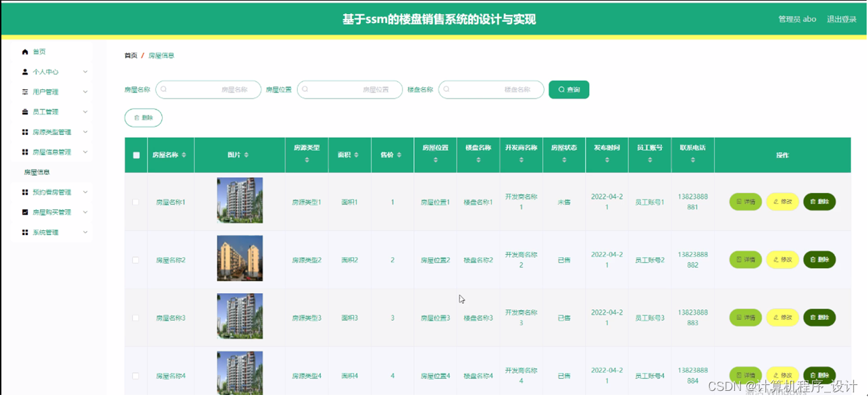Expand 个人中心 chevron in sidebar

pos(85,72)
